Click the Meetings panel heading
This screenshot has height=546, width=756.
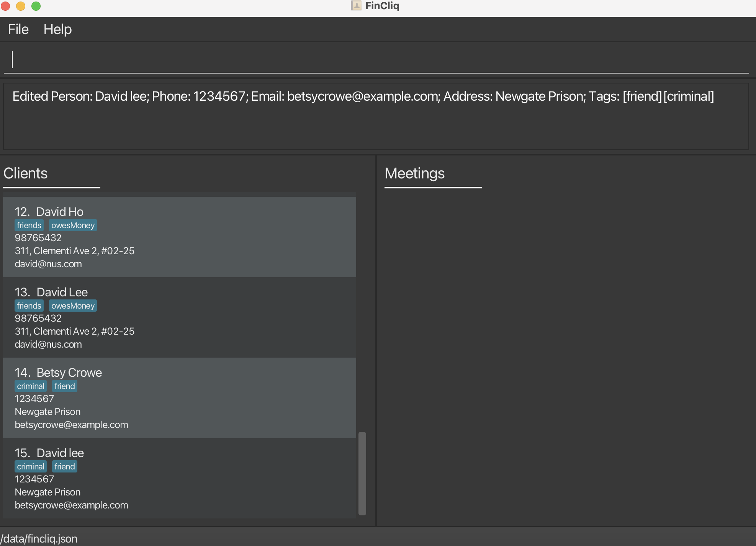[414, 173]
